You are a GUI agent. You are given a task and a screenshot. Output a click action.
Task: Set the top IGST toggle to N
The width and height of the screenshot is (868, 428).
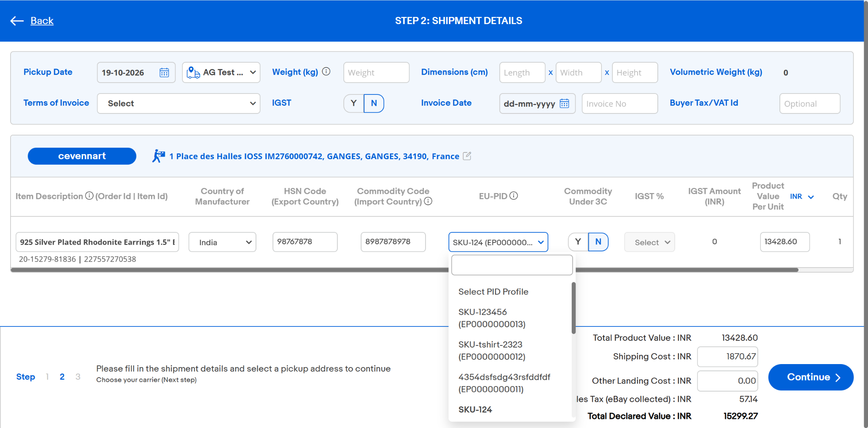click(x=374, y=103)
